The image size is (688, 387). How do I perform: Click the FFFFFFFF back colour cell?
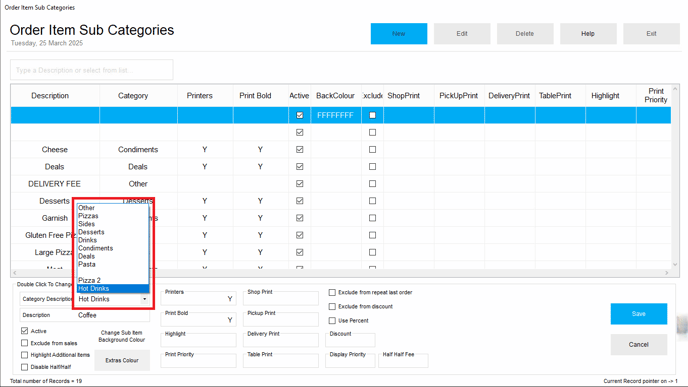pos(335,115)
